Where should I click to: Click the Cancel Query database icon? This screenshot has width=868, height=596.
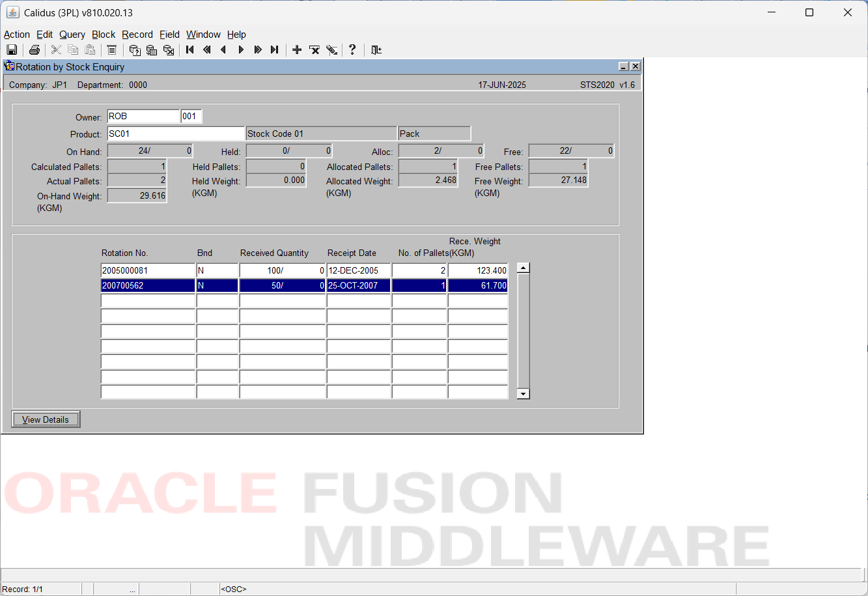169,50
